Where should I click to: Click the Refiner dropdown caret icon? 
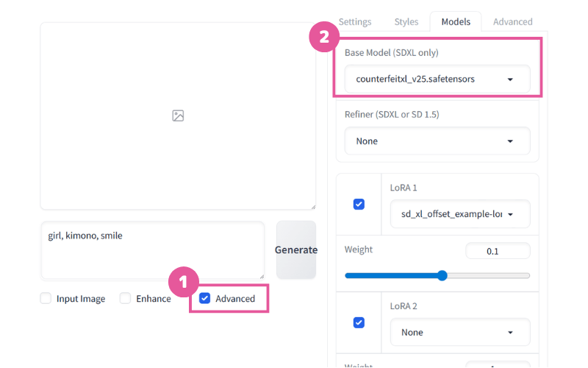pos(510,141)
